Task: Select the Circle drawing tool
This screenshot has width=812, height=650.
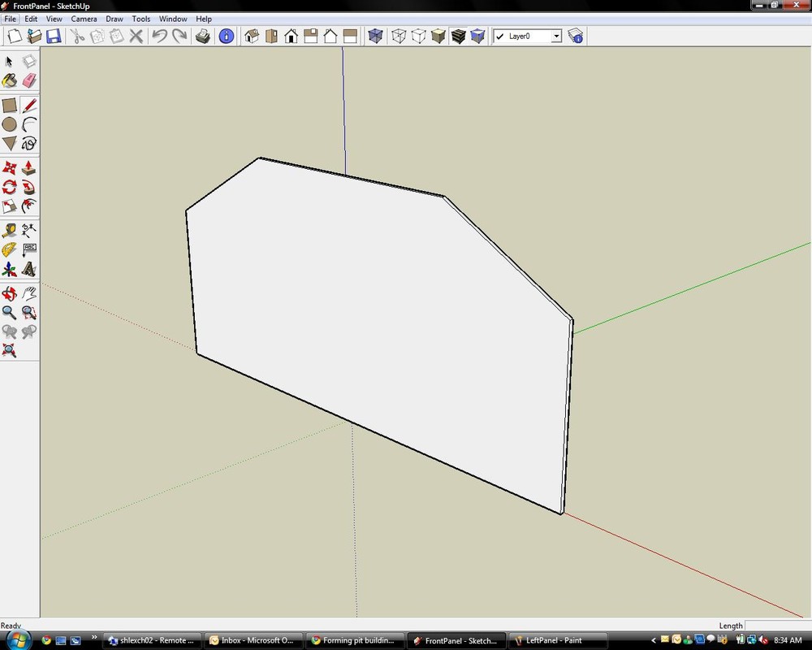Action: 10,123
